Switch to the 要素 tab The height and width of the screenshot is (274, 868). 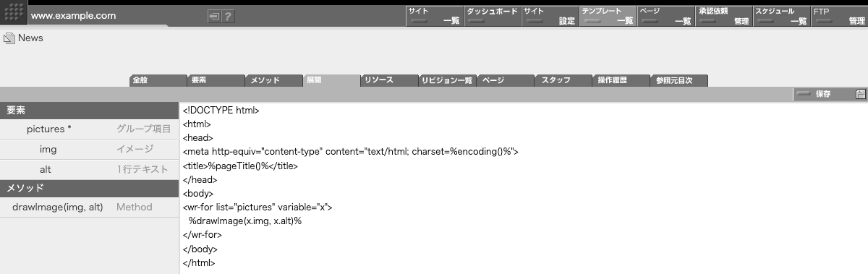[x=216, y=80]
